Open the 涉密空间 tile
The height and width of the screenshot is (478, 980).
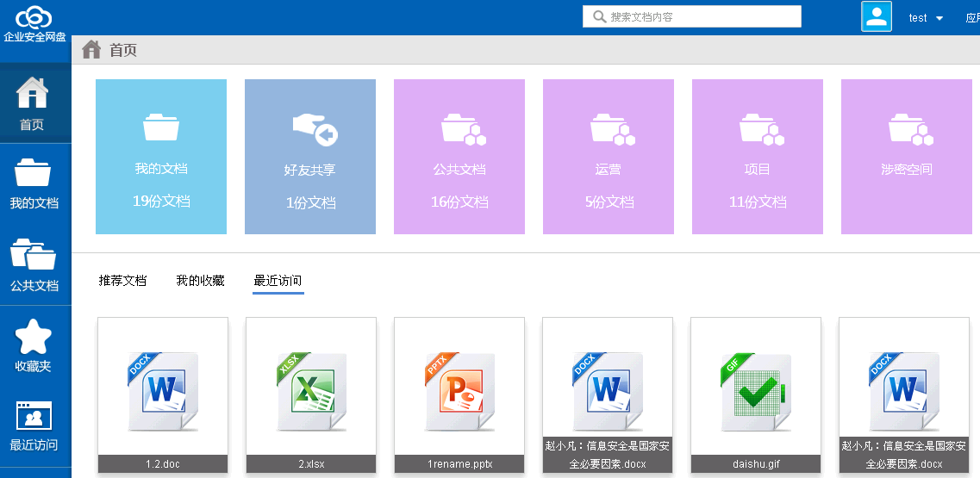907,157
